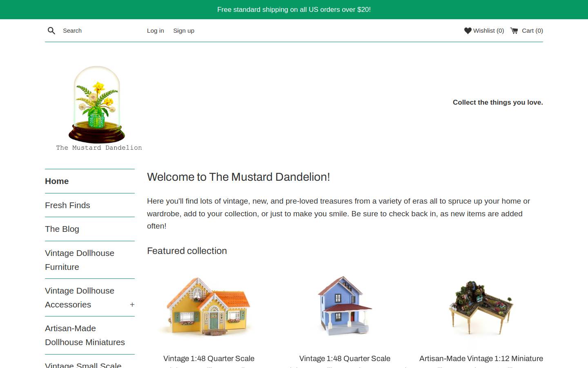Open the Log in link
588x368 pixels.
156,31
